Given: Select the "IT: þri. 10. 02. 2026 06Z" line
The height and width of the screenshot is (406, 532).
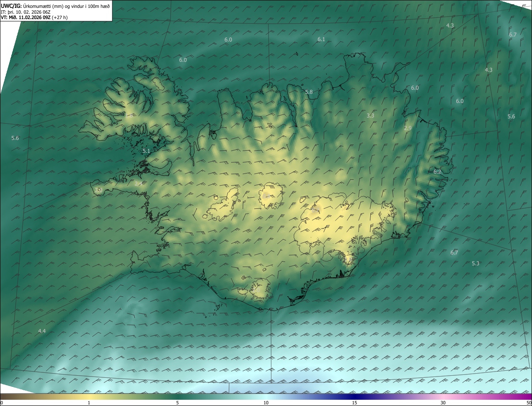Looking at the screenshot, I should click(x=26, y=12).
